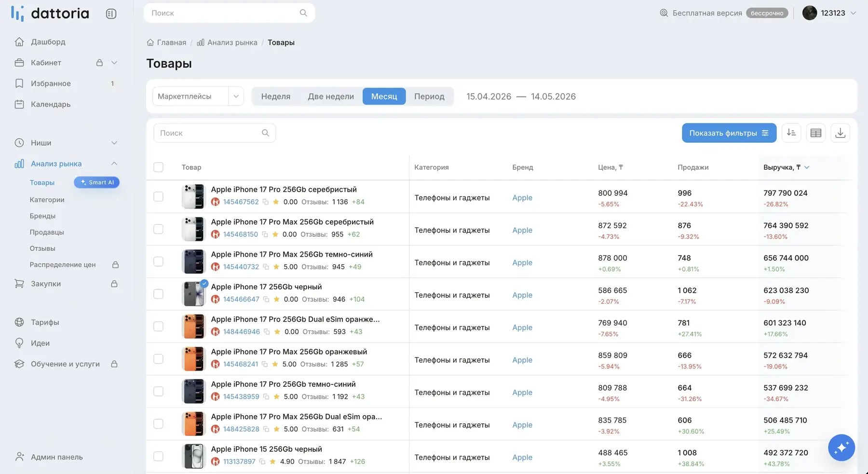The height and width of the screenshot is (474, 868).
Task: Open the 123123 account menu
Action: click(829, 13)
